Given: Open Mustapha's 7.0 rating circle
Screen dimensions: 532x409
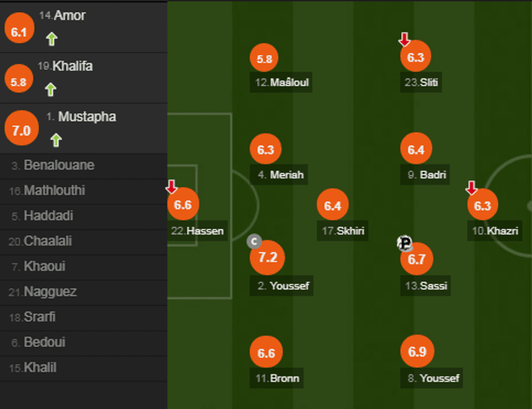Looking at the screenshot, I should click(21, 131).
